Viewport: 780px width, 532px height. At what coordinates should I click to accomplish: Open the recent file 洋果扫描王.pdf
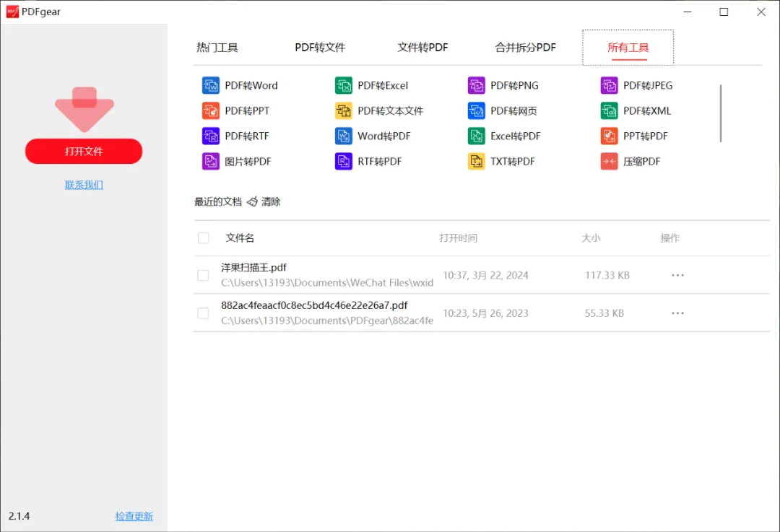click(253, 268)
